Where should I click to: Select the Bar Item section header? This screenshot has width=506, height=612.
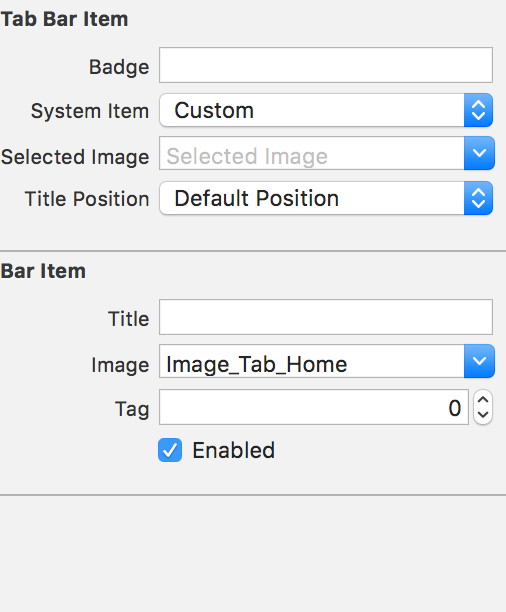pos(43,271)
